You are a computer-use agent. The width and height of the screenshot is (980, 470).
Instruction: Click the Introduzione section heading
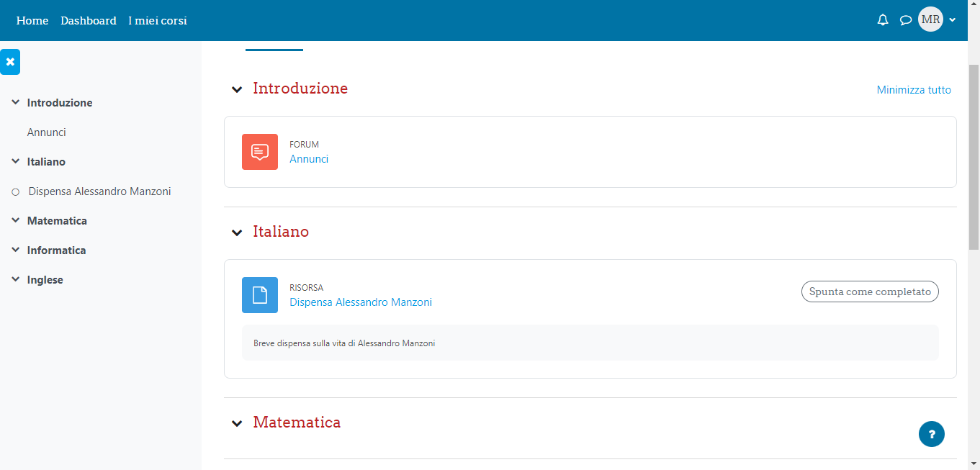point(300,89)
